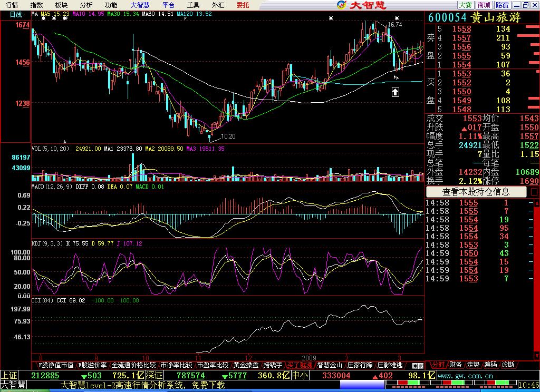This screenshot has width=540, height=392.
Task: Click the MA5 15.23 value label
Action: (x=55, y=14)
